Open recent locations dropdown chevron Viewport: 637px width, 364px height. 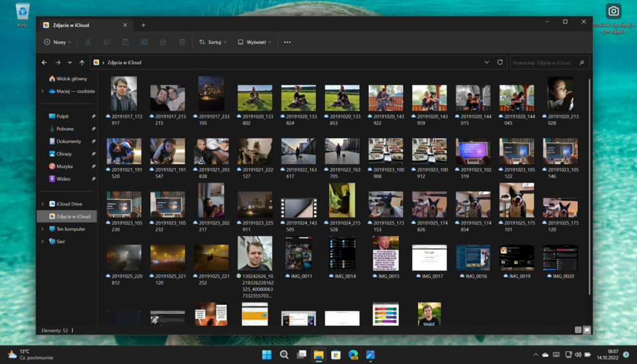click(x=69, y=62)
